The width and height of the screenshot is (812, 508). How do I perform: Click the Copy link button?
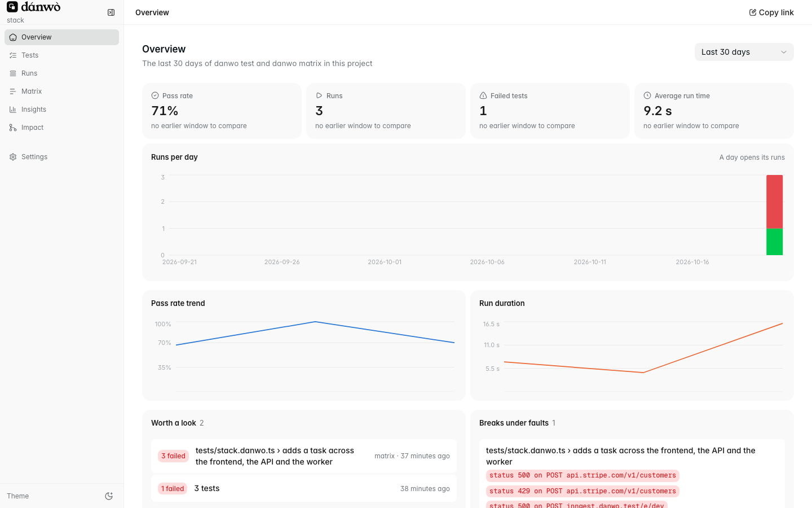771,12
